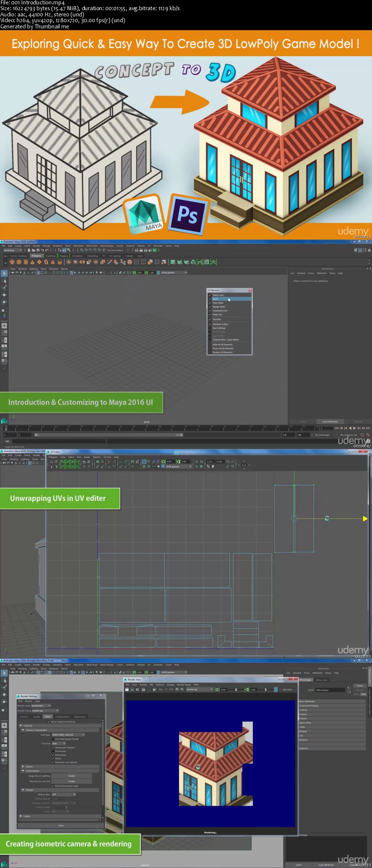
Task: Click Create for Image Based Lighting
Action: tap(72, 776)
